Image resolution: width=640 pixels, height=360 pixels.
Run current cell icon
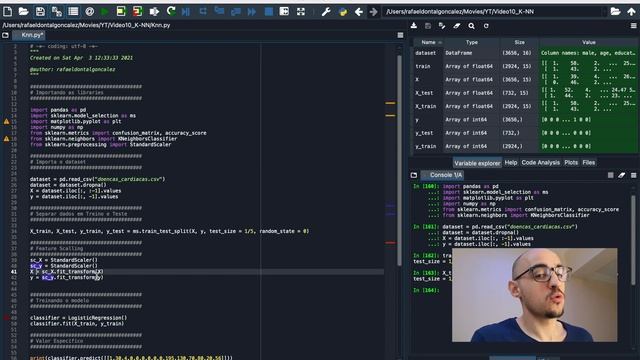pyautogui.click(x=121, y=11)
